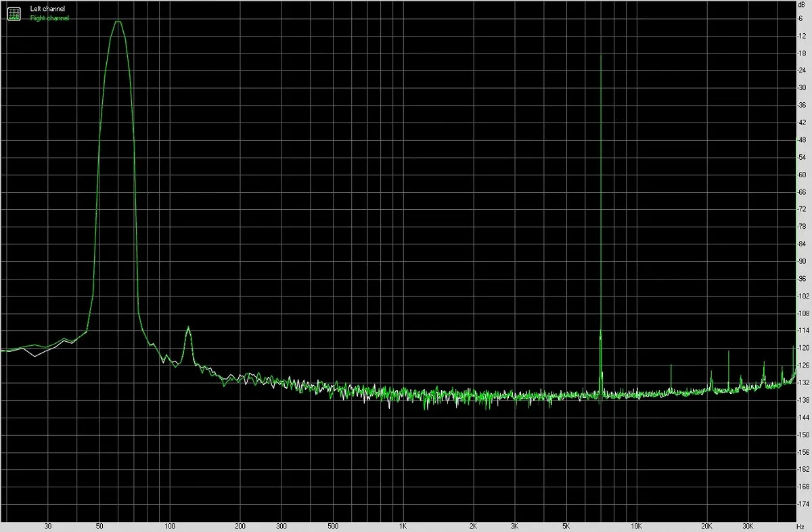Click the -138 dB axis value

(x=803, y=400)
